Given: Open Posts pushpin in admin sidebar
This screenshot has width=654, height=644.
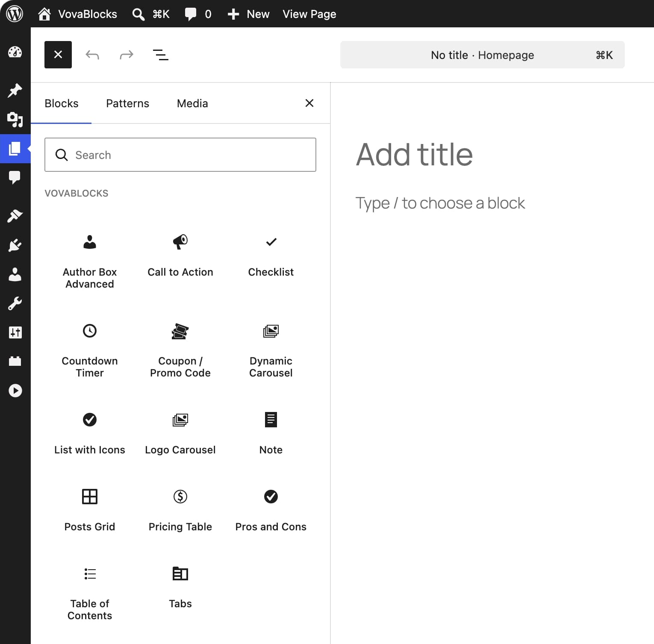Looking at the screenshot, I should (x=15, y=91).
